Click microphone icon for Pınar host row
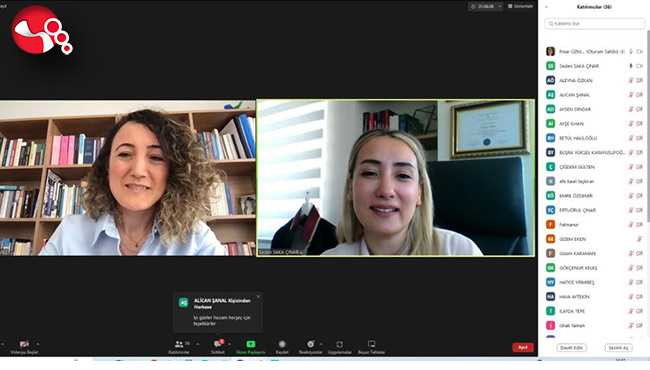The image size is (650, 370). [631, 51]
